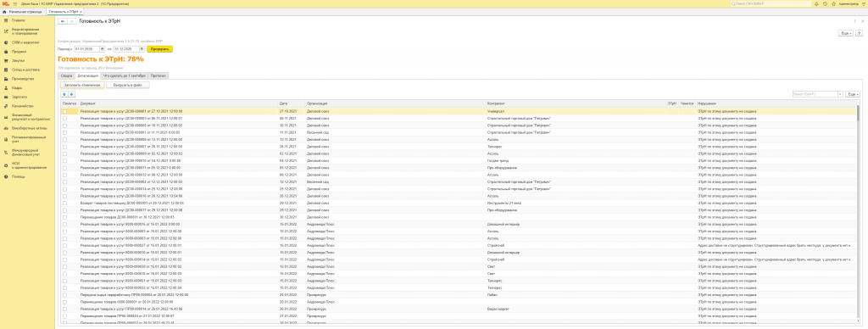Check box for row ДС00-000005
The width and height of the screenshot is (868, 329).
pyautogui.click(x=64, y=125)
